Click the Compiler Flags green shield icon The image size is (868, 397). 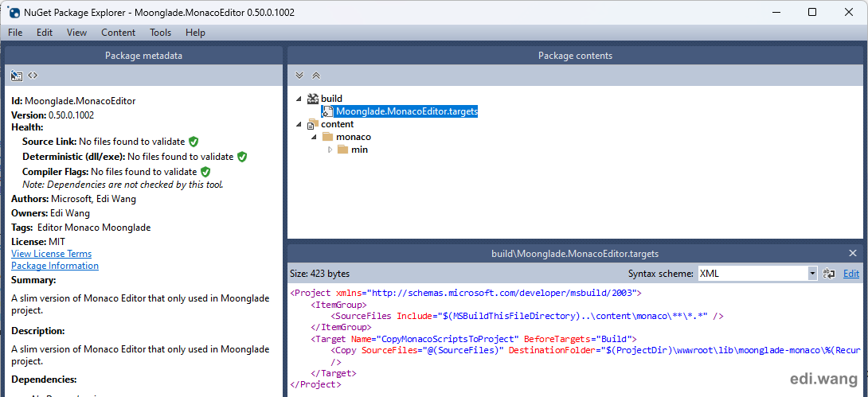pyautogui.click(x=205, y=171)
